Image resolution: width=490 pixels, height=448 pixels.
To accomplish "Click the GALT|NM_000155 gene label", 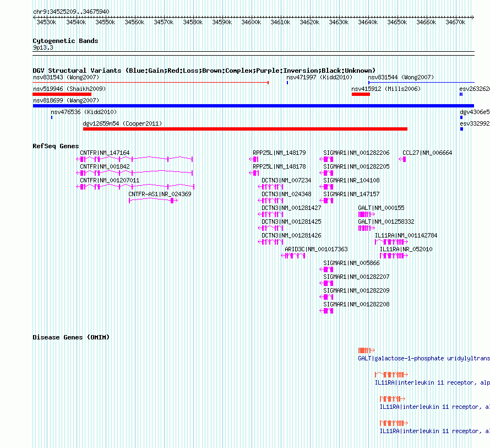I will click(381, 208).
